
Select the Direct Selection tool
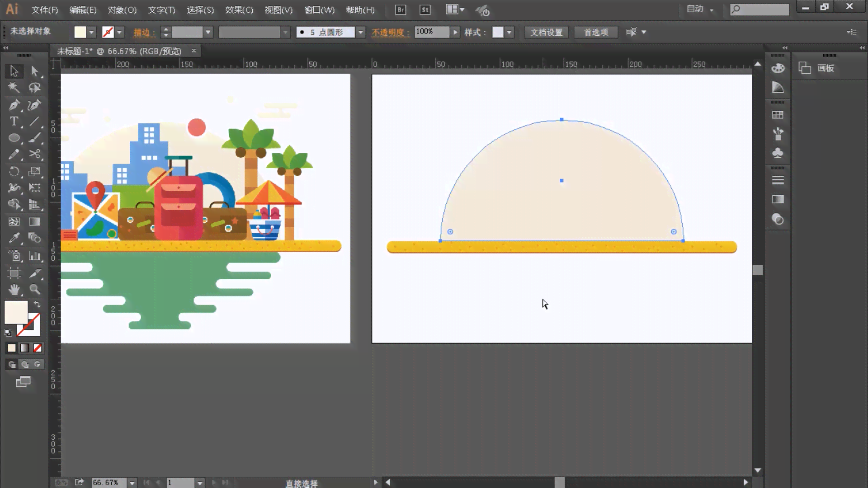point(34,71)
